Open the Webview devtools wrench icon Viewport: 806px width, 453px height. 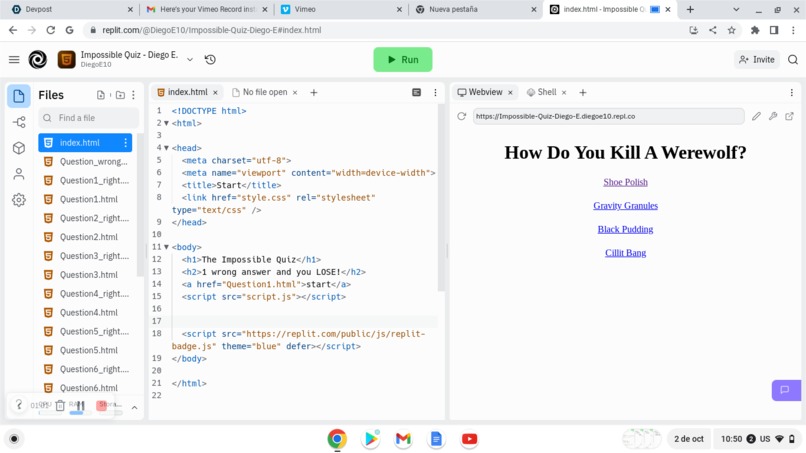(x=773, y=116)
